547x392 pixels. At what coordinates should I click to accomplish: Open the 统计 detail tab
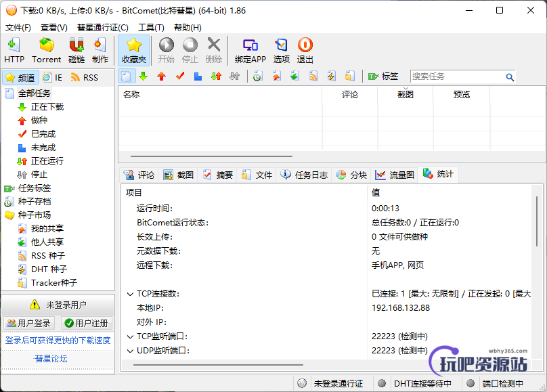438,174
